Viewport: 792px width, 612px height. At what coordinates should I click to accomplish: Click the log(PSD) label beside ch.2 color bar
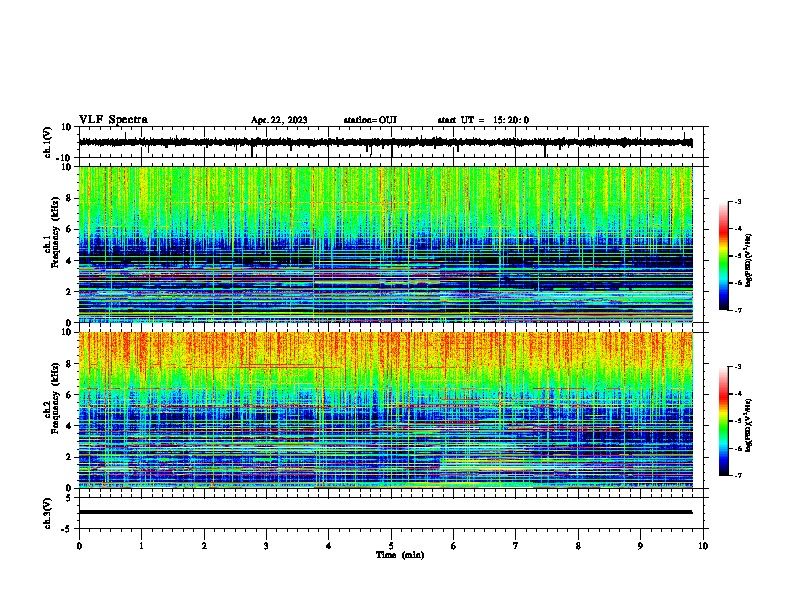[749, 426]
